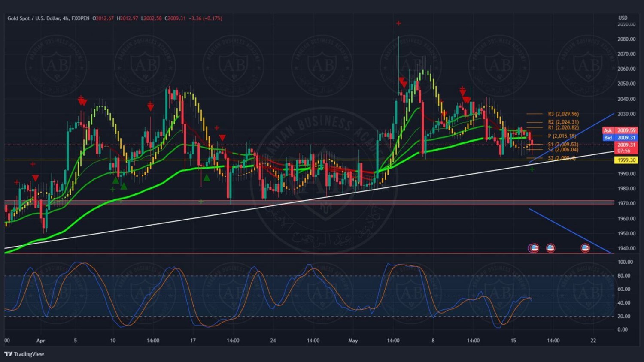
Task: Click the Gold Spot / U.S. Dollar symbol title
Action: tap(49, 18)
